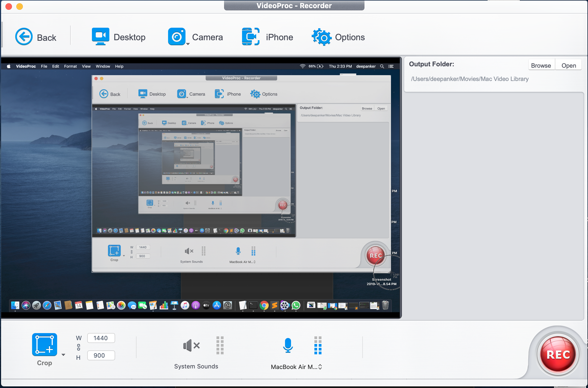The width and height of the screenshot is (588, 388).
Task: Select Desktop recording mode in main toolbar
Action: pyautogui.click(x=119, y=37)
